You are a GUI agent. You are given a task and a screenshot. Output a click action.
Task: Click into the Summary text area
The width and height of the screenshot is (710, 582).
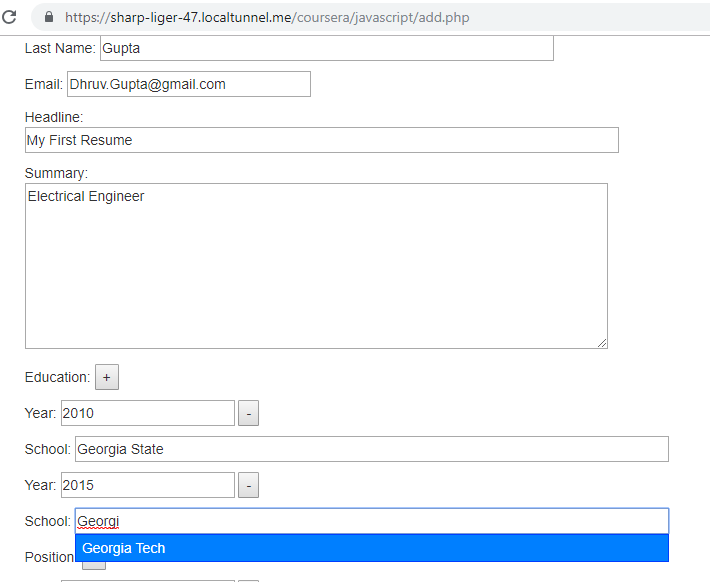tap(316, 266)
